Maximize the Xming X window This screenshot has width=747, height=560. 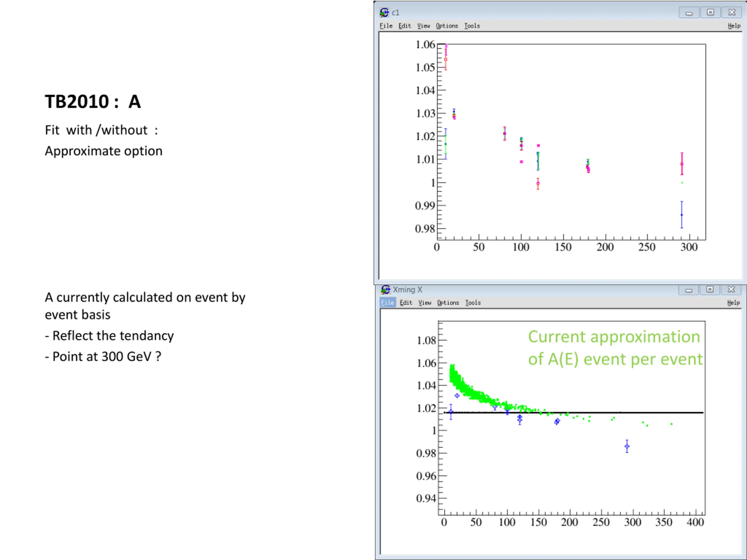[x=710, y=290]
